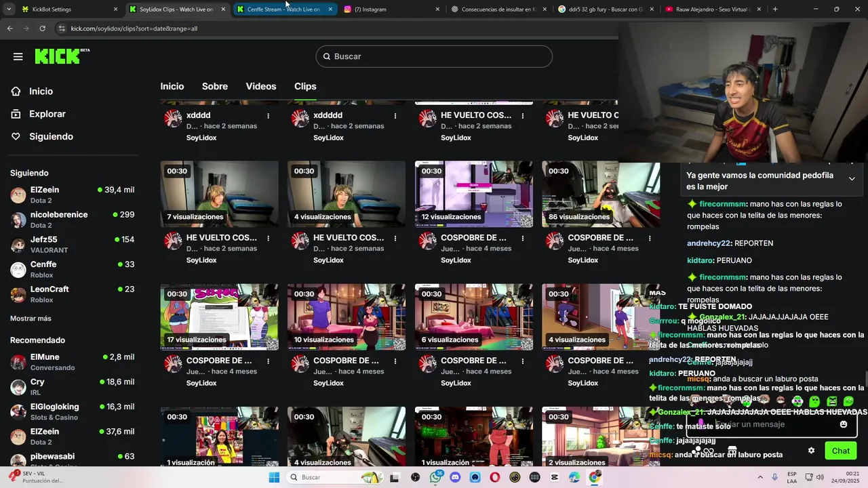Image resolution: width=868 pixels, height=488 pixels.
Task: Open the Sobre channel tab
Action: 215,87
